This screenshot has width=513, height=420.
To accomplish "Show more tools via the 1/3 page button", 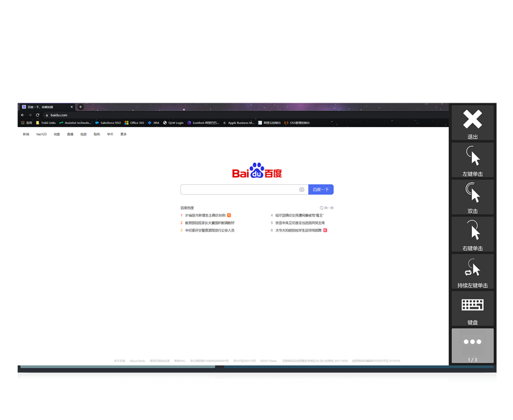I will tap(473, 345).
